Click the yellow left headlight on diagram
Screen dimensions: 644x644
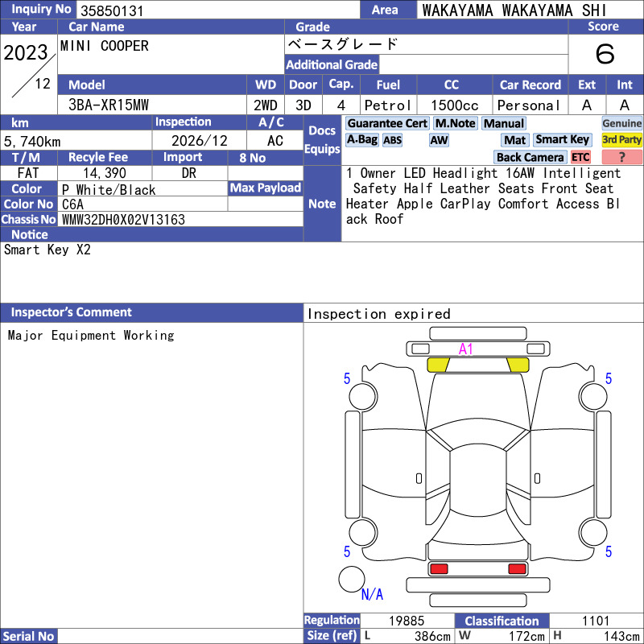coord(439,365)
